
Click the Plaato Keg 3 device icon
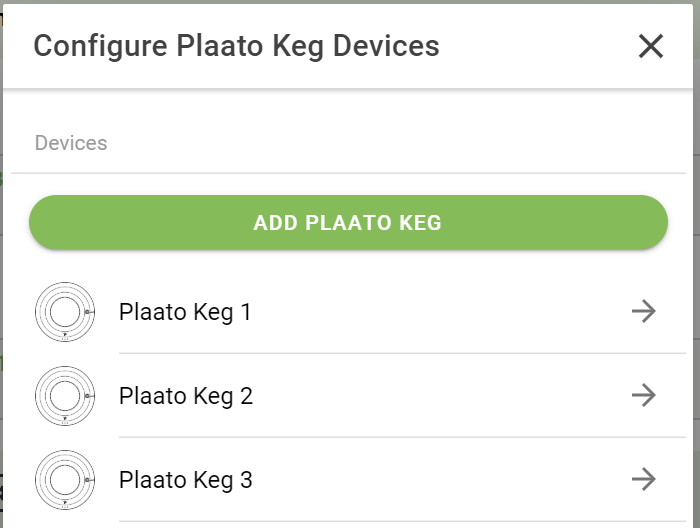click(x=65, y=480)
